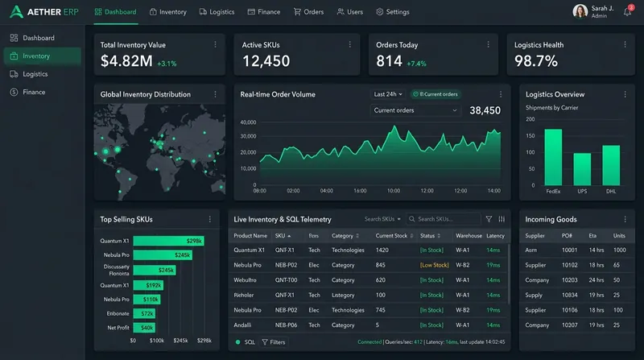This screenshot has width=644, height=360.
Task: Click the world map in Global Inventory Distribution
Action: 159,152
